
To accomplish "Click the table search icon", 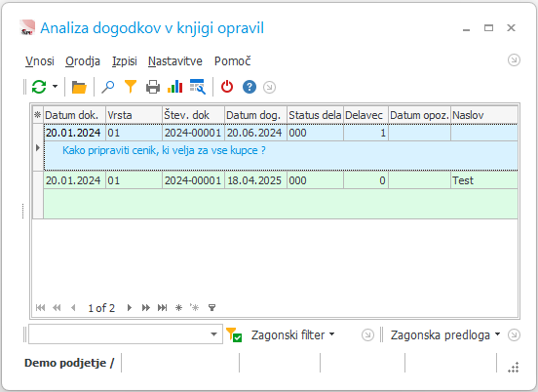I will [x=198, y=87].
